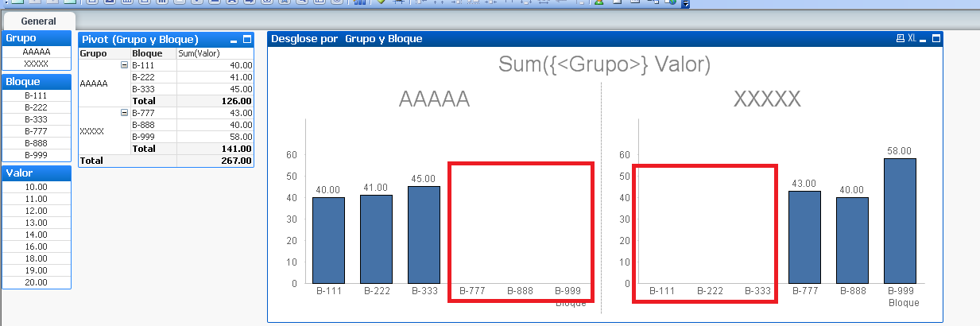980x326 pixels.
Task: Click the B-777 bar labeled 43.00
Action: coord(804,237)
